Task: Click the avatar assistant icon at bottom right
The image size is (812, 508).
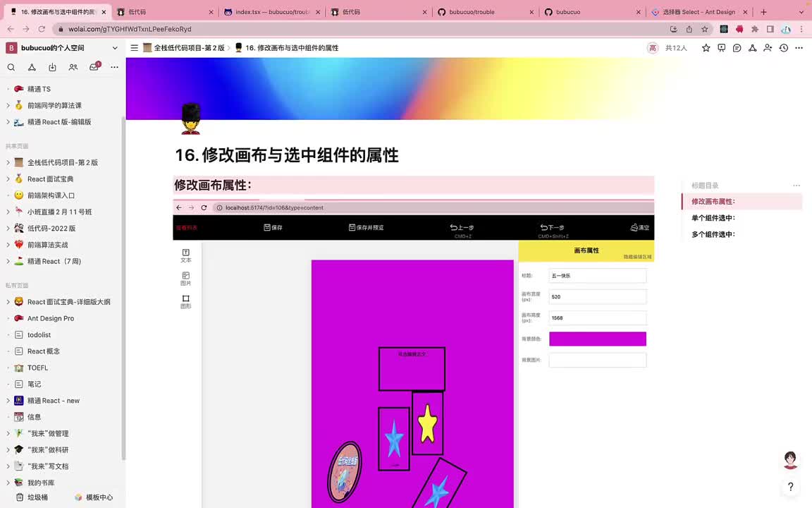Action: point(790,460)
